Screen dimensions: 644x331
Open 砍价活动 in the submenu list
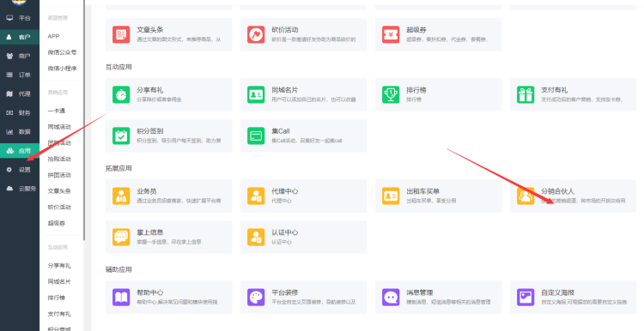click(x=59, y=208)
